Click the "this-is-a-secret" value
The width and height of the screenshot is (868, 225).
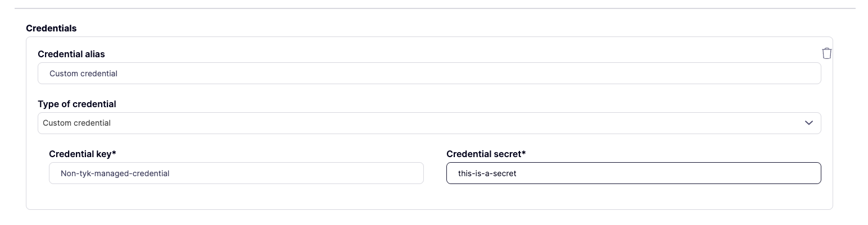(487, 173)
